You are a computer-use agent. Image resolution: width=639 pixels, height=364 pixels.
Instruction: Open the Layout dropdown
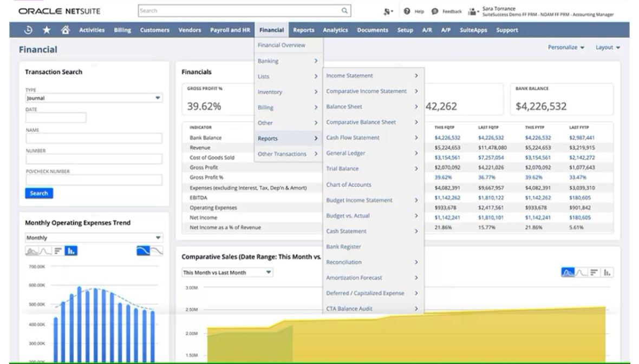[608, 47]
